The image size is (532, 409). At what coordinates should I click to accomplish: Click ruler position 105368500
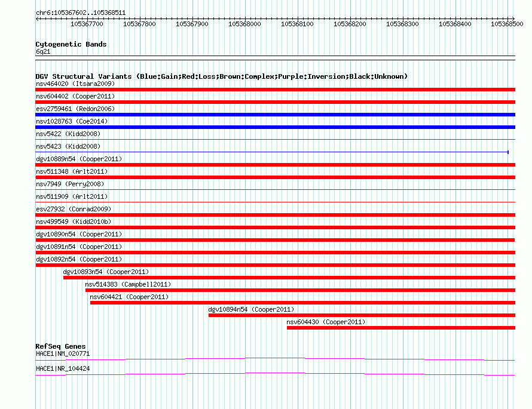coord(507,24)
